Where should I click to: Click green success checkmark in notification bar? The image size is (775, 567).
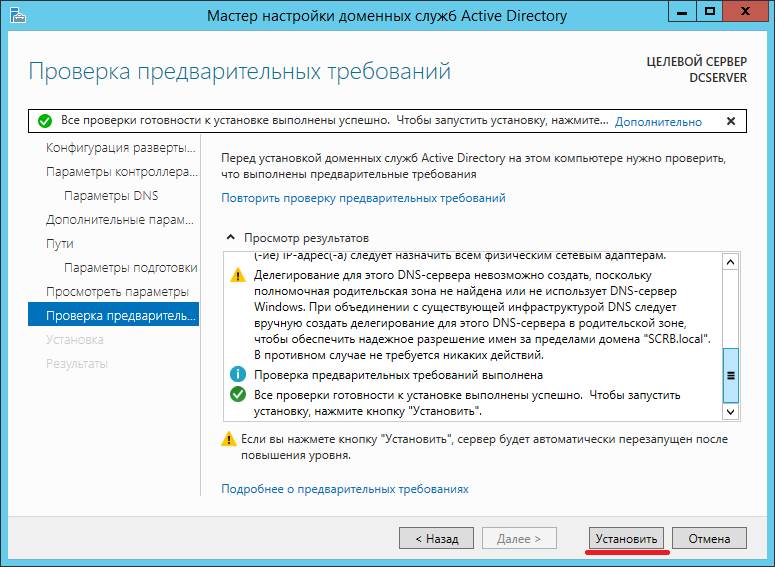[x=44, y=121]
